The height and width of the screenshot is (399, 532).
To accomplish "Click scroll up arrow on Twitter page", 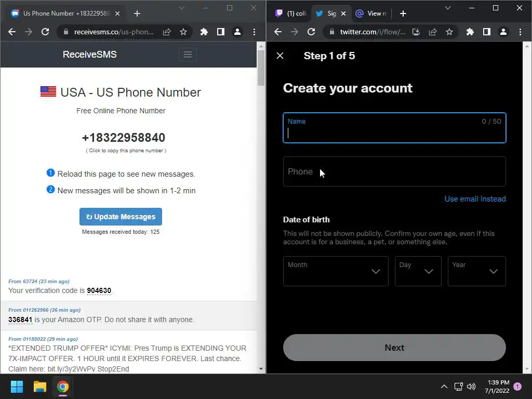I will (x=527, y=46).
